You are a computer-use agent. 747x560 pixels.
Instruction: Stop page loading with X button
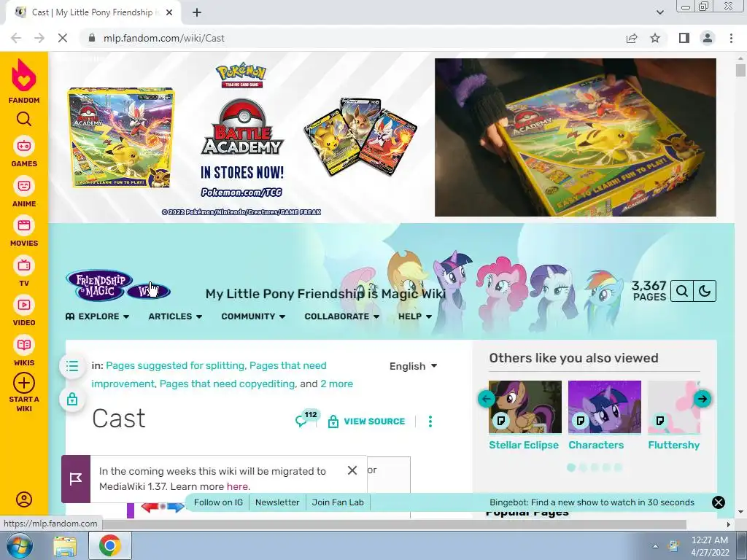(63, 38)
